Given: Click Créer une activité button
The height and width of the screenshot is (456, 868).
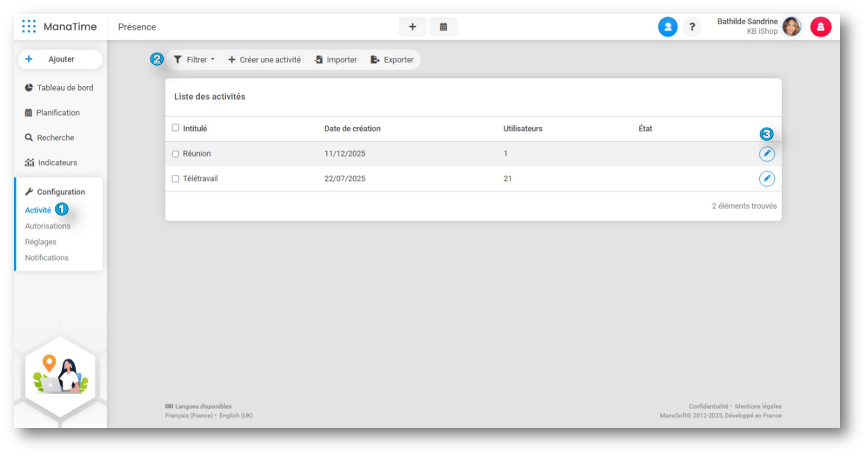Looking at the screenshot, I should 264,60.
